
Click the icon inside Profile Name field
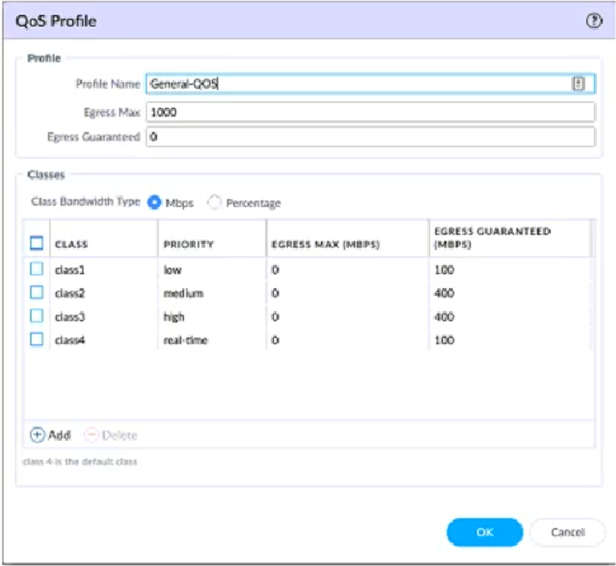[578, 85]
